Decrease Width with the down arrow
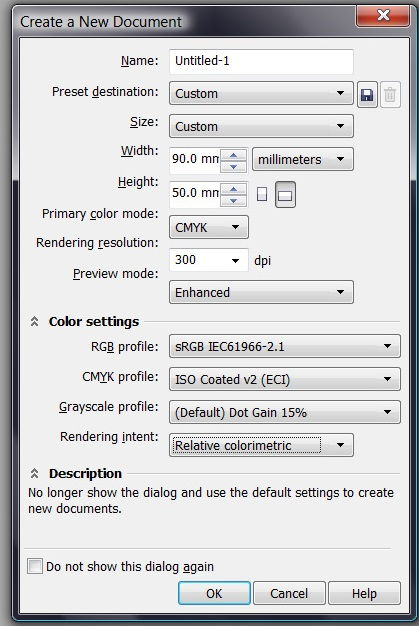This screenshot has width=419, height=626. [233, 166]
